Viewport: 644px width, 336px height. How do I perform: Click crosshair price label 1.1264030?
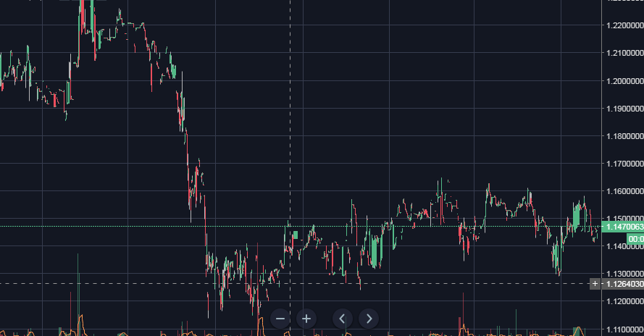click(x=623, y=284)
